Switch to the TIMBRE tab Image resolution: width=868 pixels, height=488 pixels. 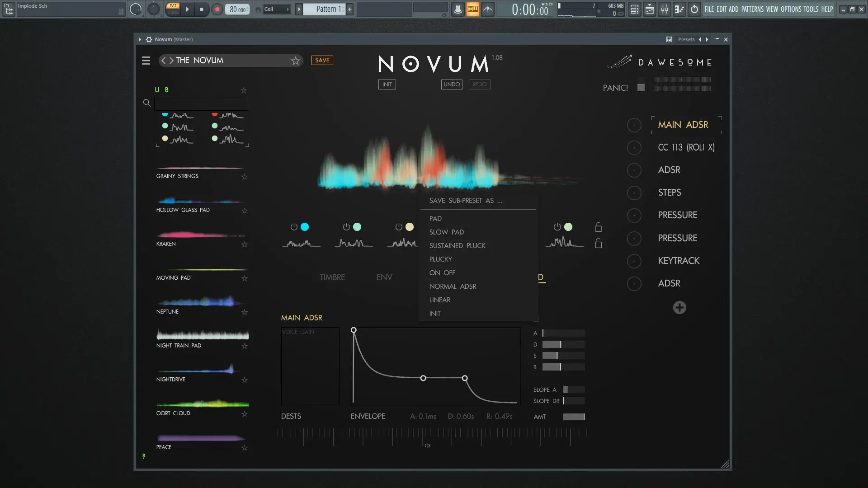click(x=332, y=277)
